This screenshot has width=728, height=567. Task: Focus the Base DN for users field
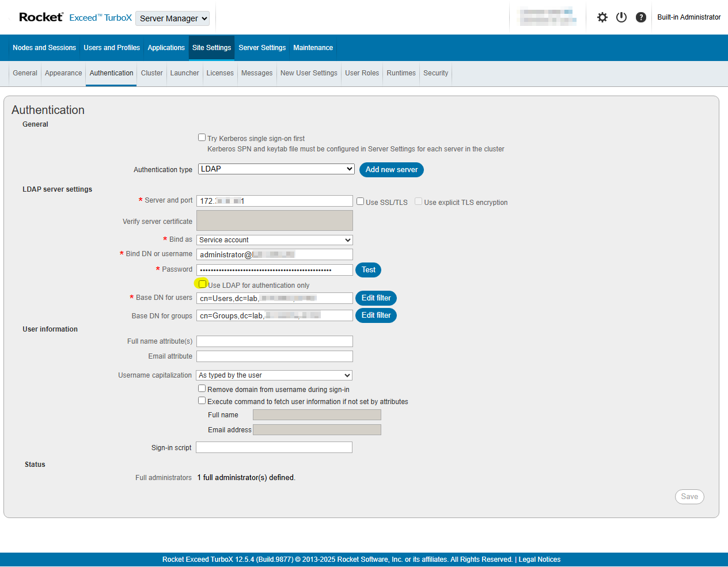[x=275, y=298]
